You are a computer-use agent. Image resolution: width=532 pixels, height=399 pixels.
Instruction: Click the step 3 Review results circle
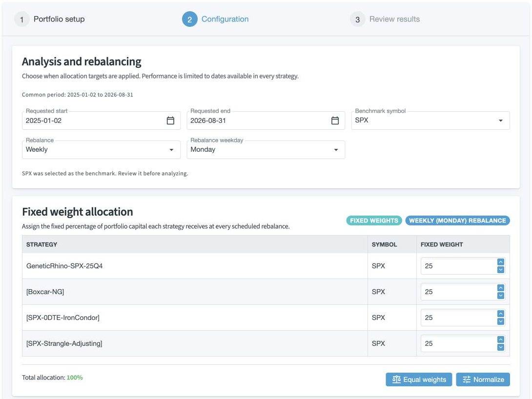click(x=358, y=20)
